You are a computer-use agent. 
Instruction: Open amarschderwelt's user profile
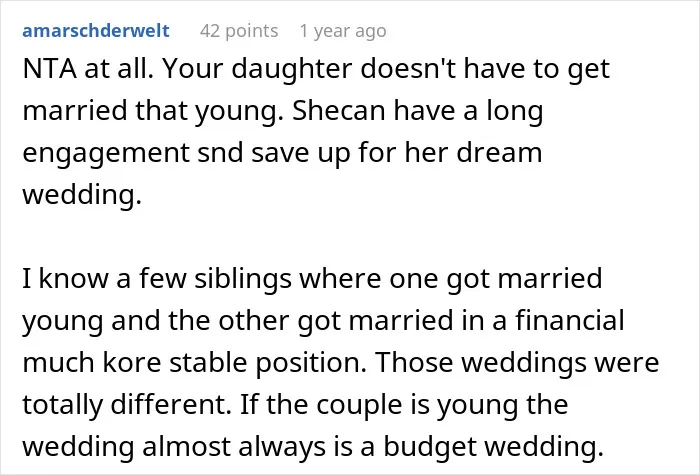(x=96, y=31)
